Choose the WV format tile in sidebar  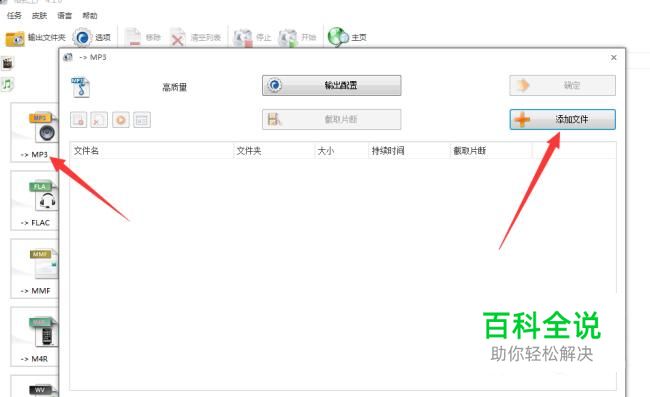point(35,387)
